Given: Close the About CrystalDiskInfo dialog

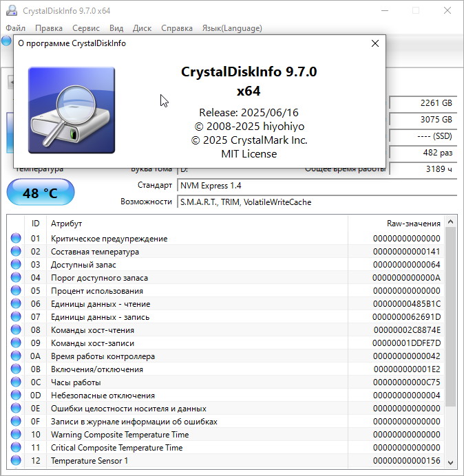Looking at the screenshot, I should point(375,43).
